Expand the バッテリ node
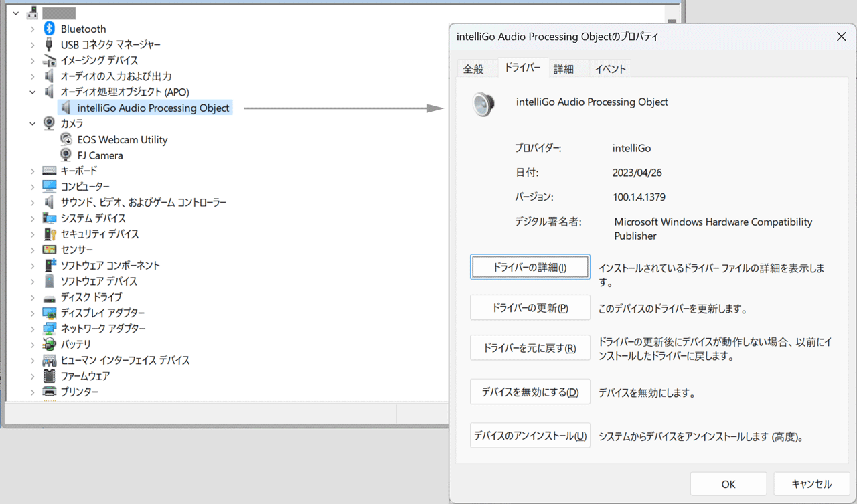Viewport: 857px width, 504px height. point(32,344)
